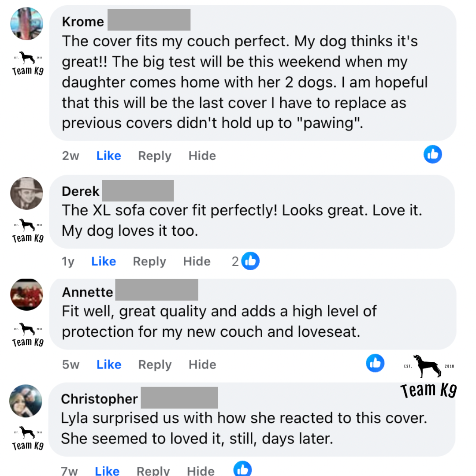The height and width of the screenshot is (476, 476).
Task: Click the thumbs-up reaction on Christopher's comment
Action: click(242, 469)
